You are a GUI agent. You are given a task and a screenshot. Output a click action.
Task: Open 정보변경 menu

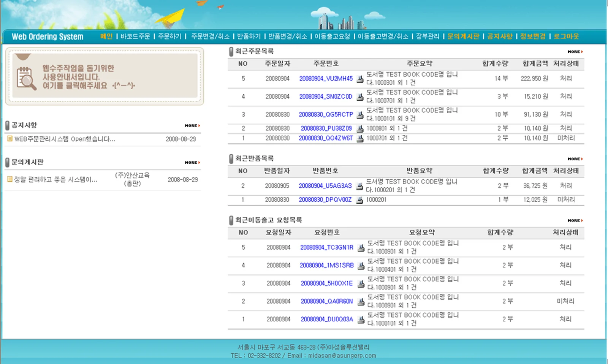tap(533, 36)
